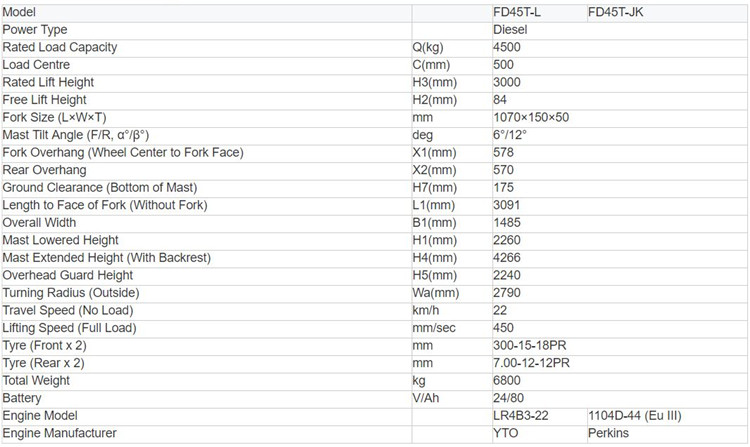Select the Battery value 24/80
This screenshot has width=750, height=447.
tap(508, 398)
